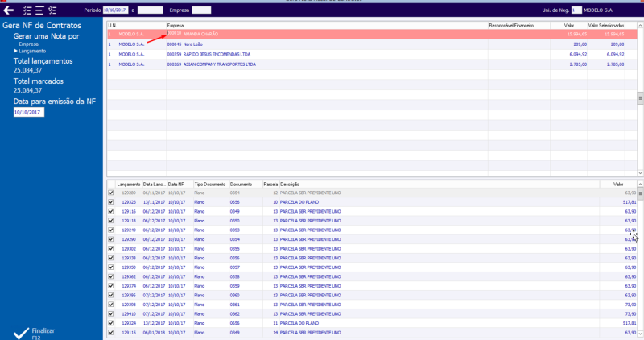Uncheck row 129386 checkbox
The height and width of the screenshot is (340, 644).
[111, 295]
